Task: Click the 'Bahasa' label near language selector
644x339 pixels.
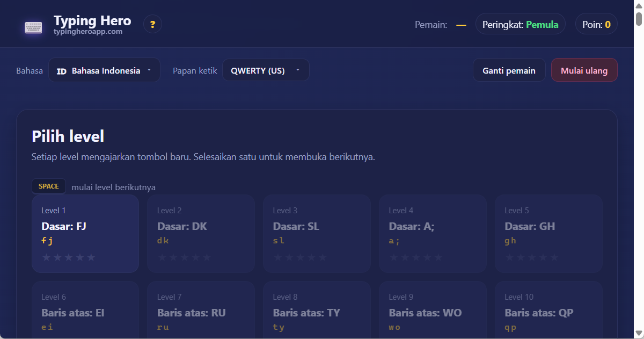Action: pos(30,70)
